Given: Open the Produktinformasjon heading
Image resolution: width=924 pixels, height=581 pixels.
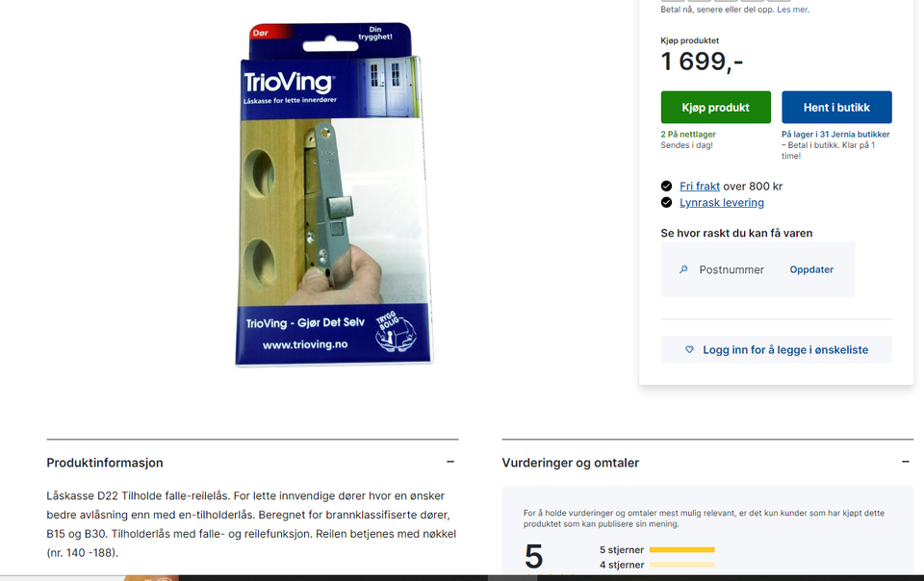Looking at the screenshot, I should point(105,463).
